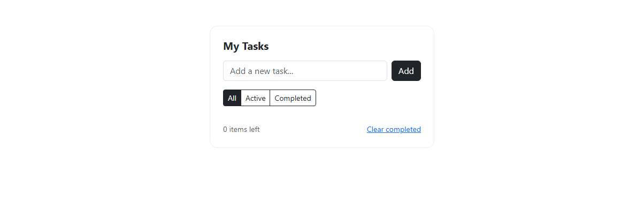Submit new task with the dark Add button
This screenshot has height=208, width=644.
[406, 71]
